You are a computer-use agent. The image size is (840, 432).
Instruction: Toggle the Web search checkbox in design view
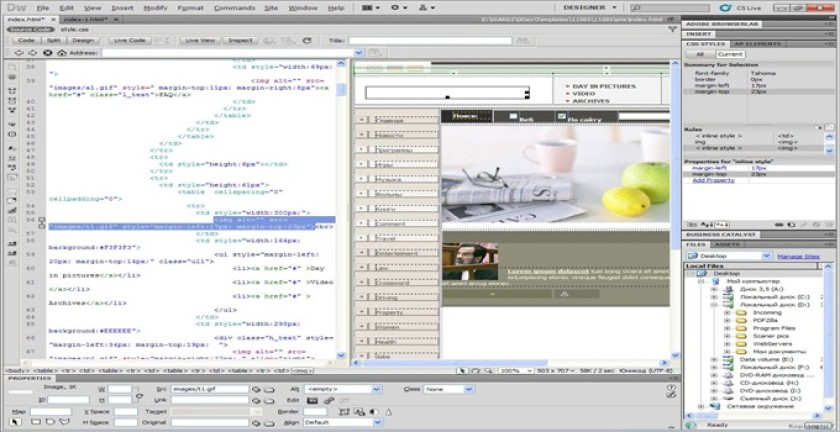(513, 116)
